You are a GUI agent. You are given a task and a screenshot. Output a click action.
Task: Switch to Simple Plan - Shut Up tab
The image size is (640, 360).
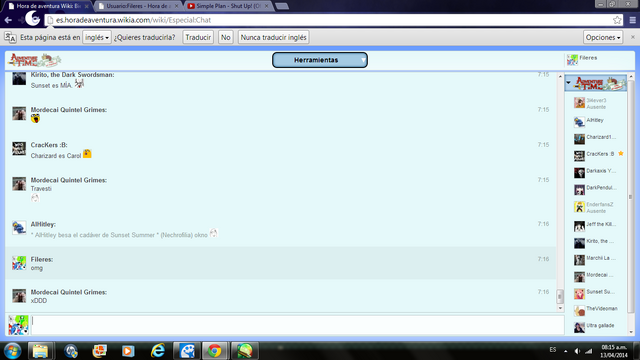(228, 6)
